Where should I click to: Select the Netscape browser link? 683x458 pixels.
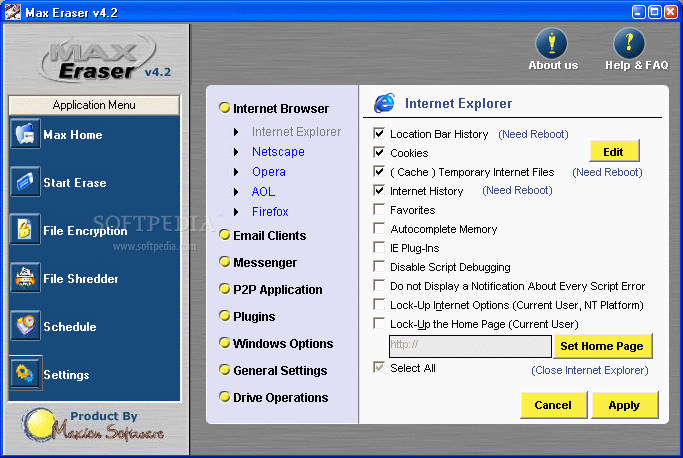click(x=278, y=152)
